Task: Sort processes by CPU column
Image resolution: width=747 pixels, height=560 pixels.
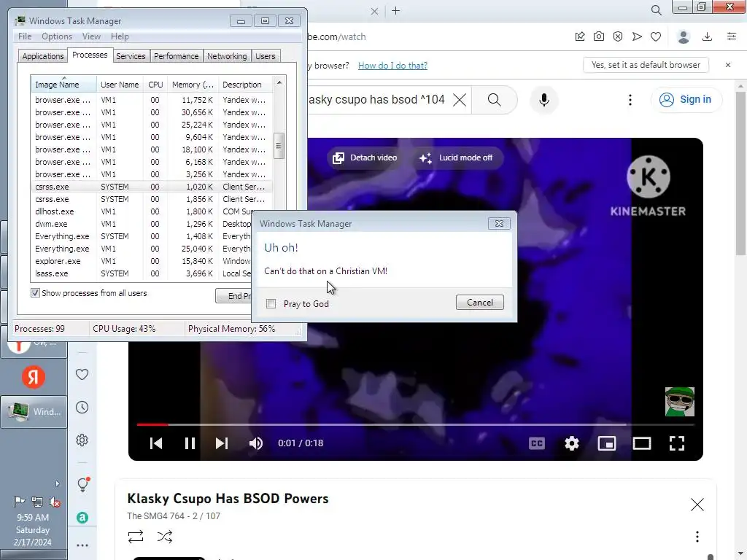Action: pos(155,85)
